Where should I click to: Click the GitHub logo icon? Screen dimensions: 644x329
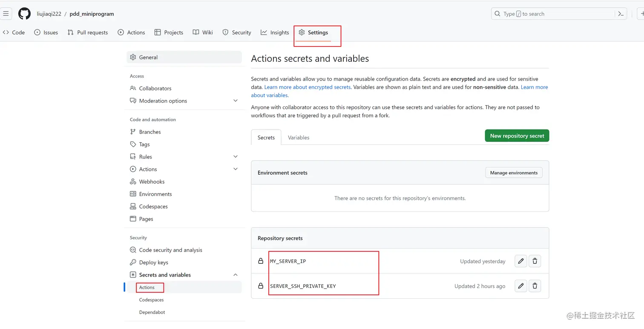(x=24, y=14)
